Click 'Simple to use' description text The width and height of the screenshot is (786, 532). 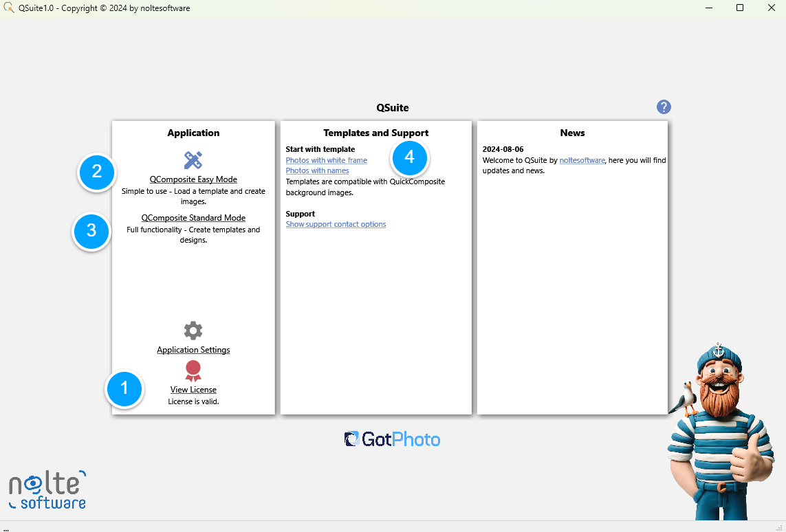click(x=193, y=197)
